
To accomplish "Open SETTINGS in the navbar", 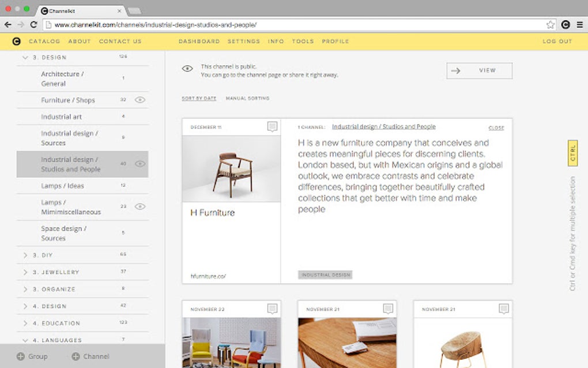I will click(244, 42).
